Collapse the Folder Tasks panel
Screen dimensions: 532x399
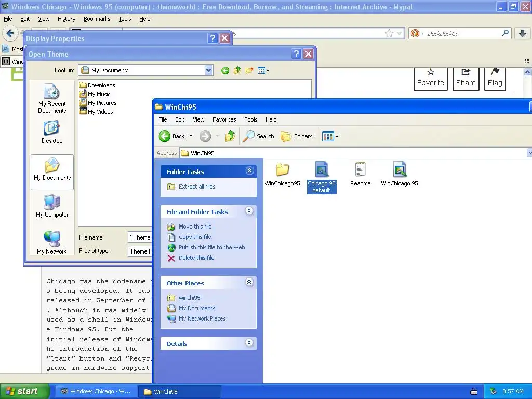(250, 171)
